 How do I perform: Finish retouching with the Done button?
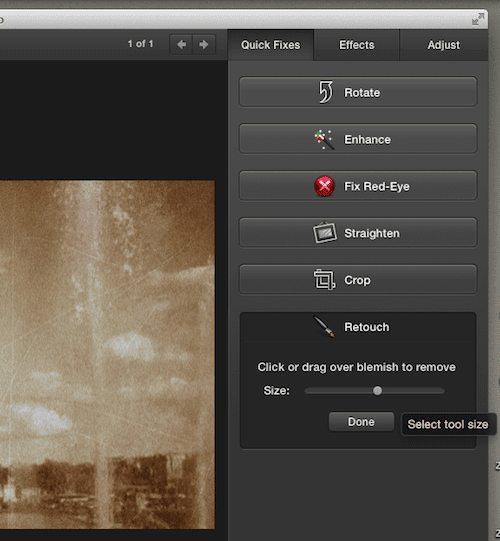(x=361, y=422)
